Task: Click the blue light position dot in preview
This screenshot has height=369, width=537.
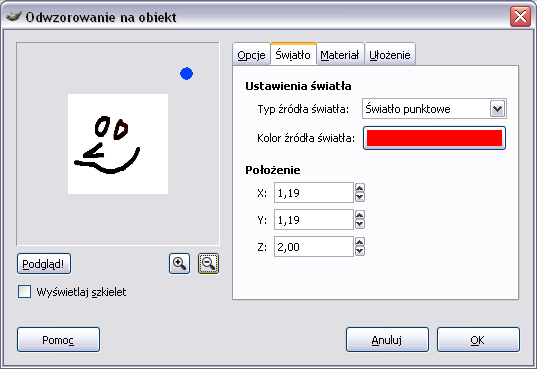Action: pos(186,73)
